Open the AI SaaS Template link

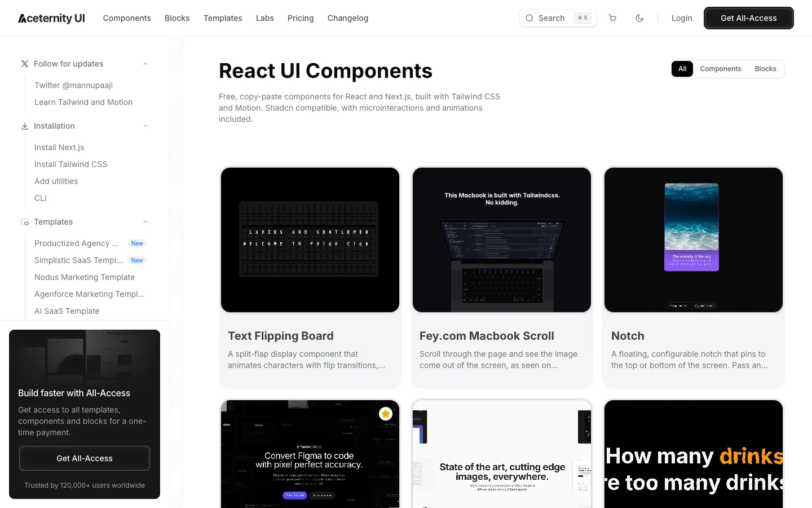pyautogui.click(x=67, y=311)
